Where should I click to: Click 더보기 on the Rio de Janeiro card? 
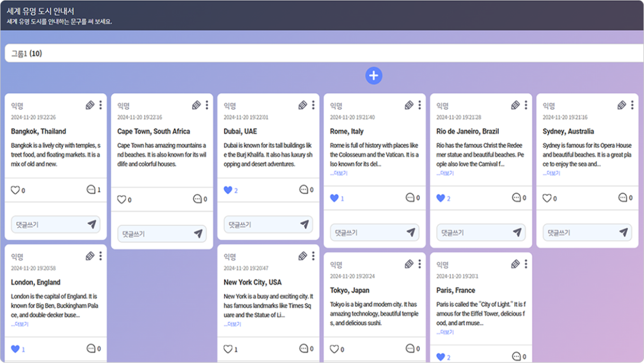(x=445, y=173)
